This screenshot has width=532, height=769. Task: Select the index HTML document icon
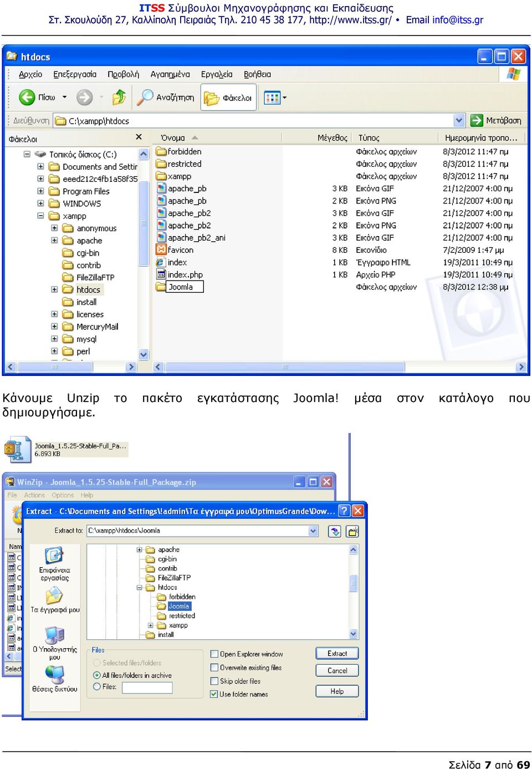161,262
